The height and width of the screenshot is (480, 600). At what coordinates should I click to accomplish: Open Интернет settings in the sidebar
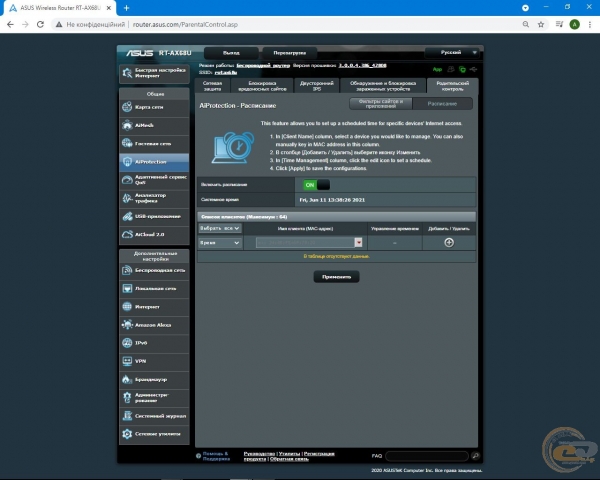click(154, 307)
